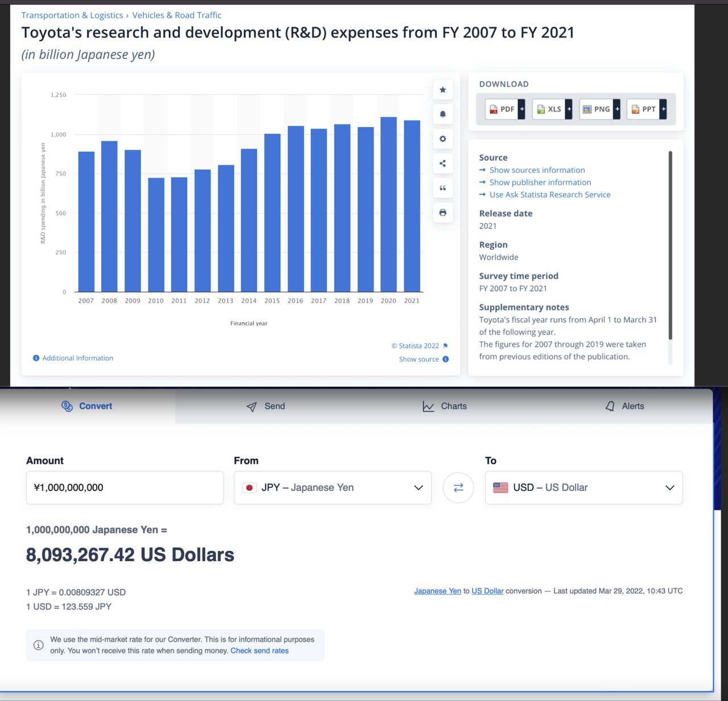
Task: Open Show publisher information link
Action: point(540,182)
